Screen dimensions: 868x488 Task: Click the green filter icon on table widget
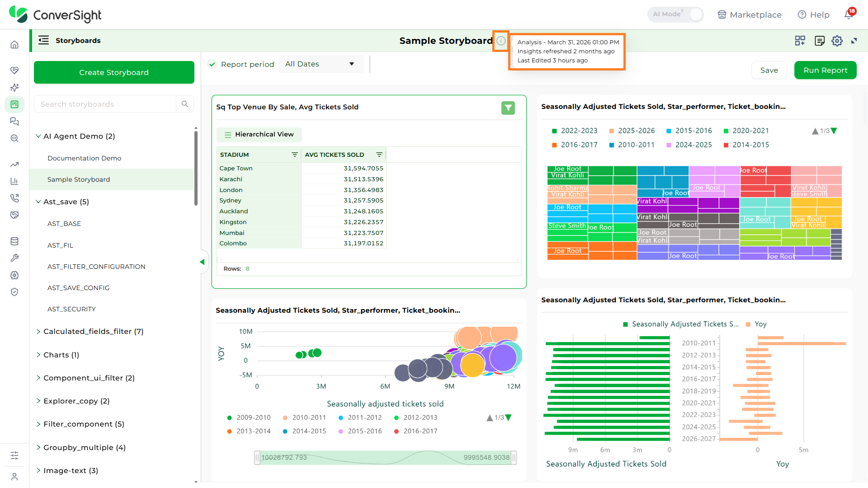click(x=508, y=108)
